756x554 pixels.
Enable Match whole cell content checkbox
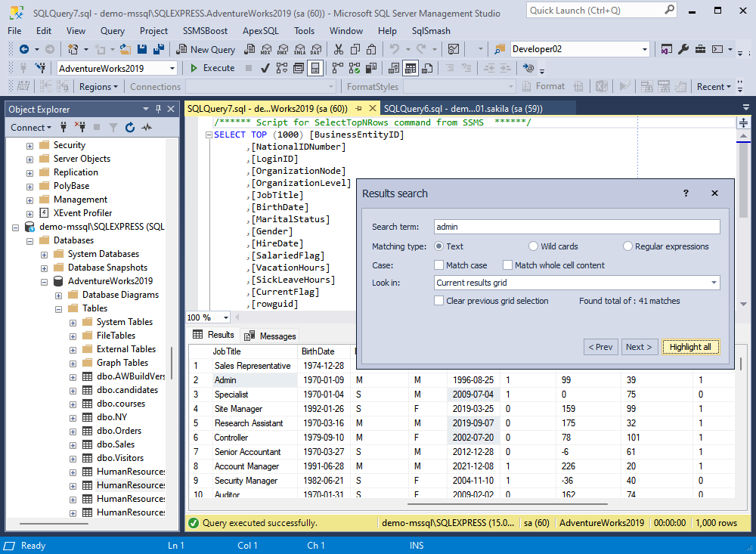507,265
